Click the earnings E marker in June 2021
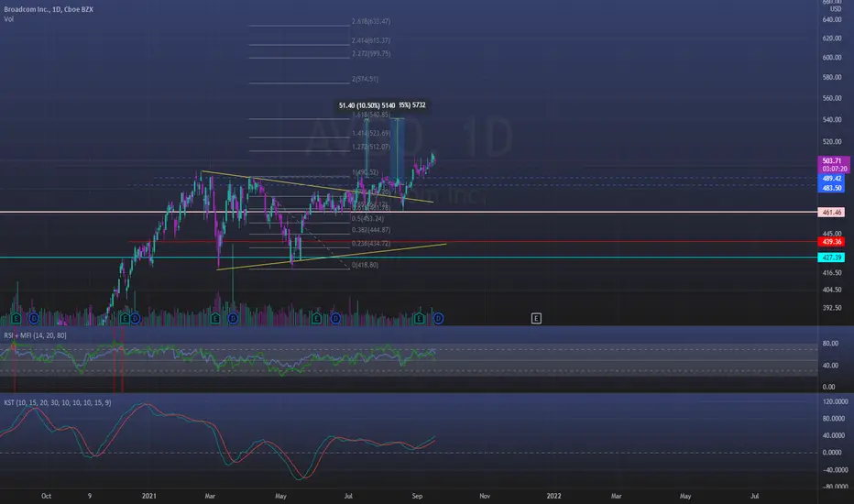The width and height of the screenshot is (854, 504). [316, 318]
